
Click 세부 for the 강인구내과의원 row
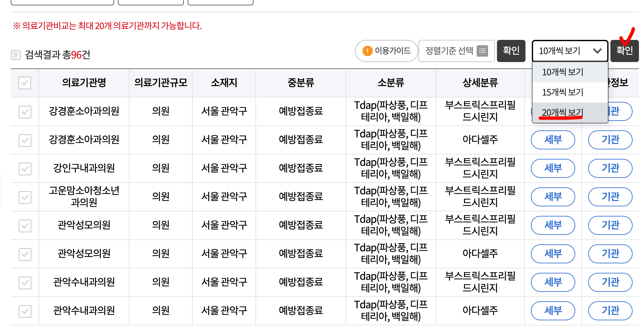553,168
